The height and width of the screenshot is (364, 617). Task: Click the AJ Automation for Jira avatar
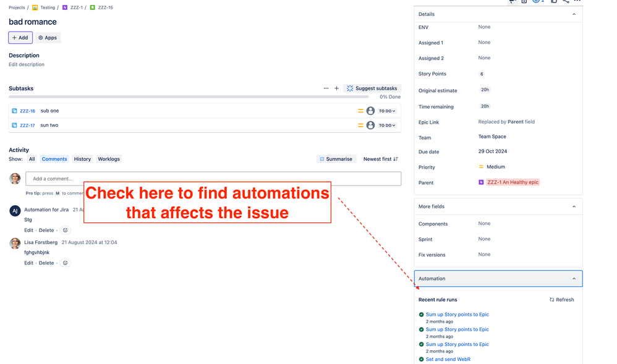click(15, 211)
